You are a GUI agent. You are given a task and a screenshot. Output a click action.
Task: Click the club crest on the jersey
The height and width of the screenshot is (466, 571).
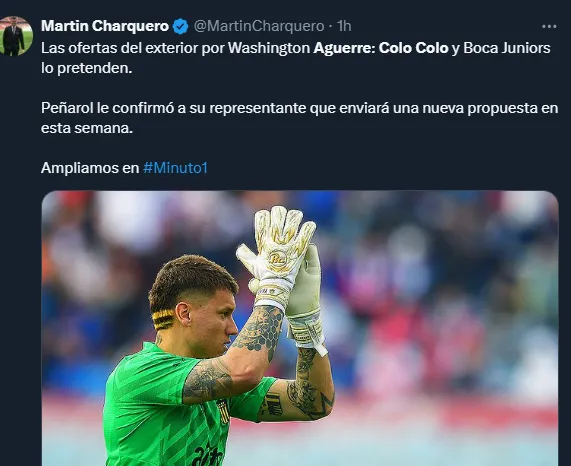(224, 411)
